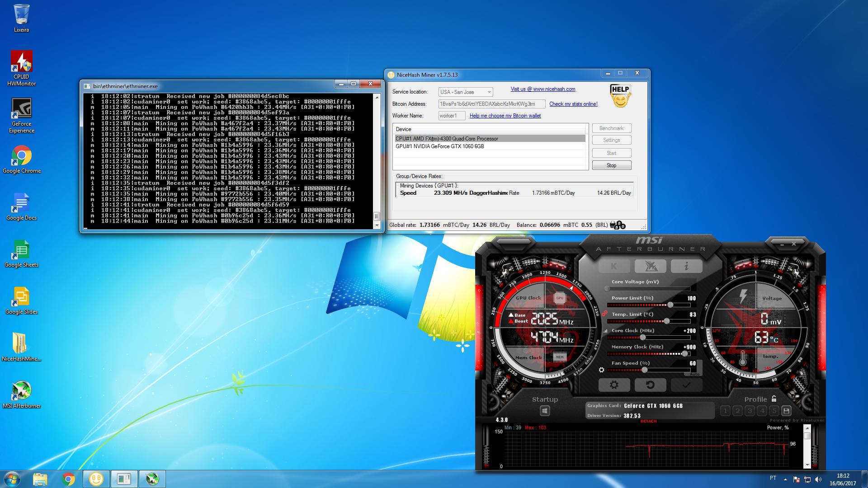The width and height of the screenshot is (868, 488).
Task: Open GeForce Experience desktop icon
Action: click(x=21, y=116)
